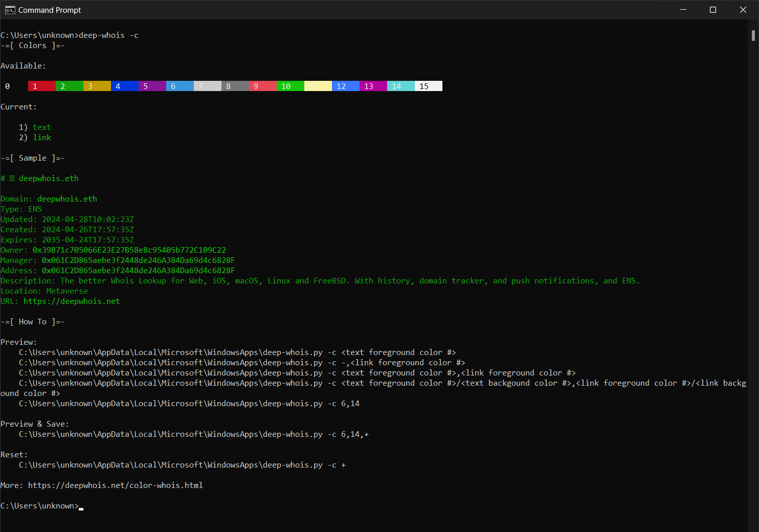This screenshot has width=759, height=532.
Task: Select color swatch 15 (white)
Action: [x=428, y=85]
